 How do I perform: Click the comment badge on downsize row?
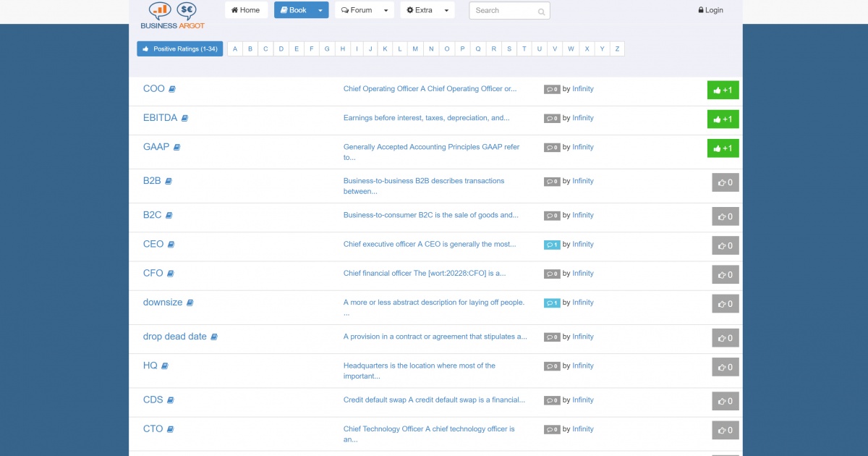pos(552,303)
